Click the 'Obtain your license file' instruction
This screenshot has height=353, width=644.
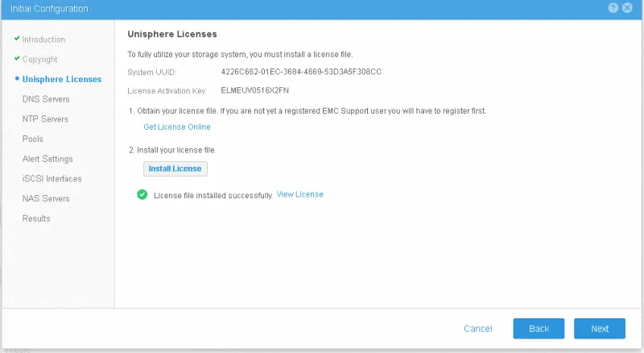point(308,110)
